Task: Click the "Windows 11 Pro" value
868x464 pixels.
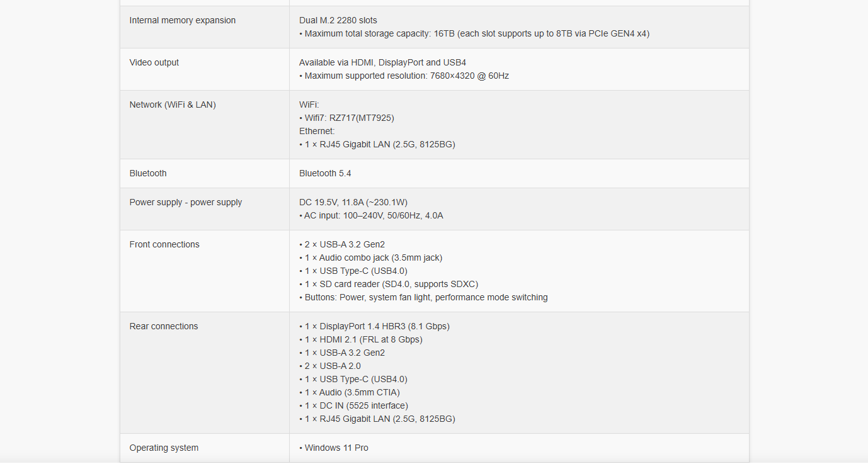Action: pos(336,448)
